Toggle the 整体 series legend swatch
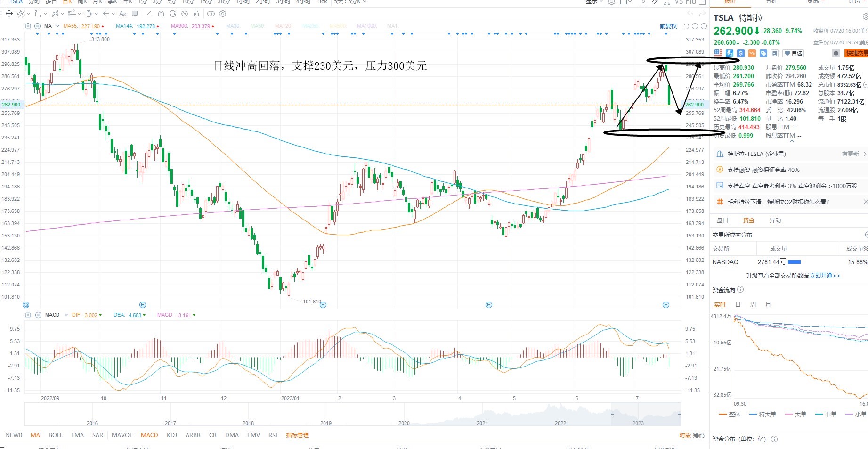Screen dimensions: 868x449 [x=723, y=415]
